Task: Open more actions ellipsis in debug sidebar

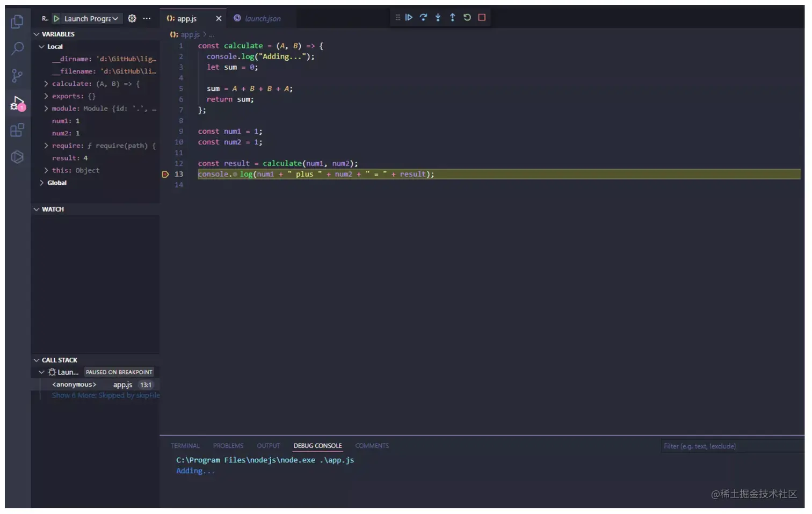Action: pos(147,18)
